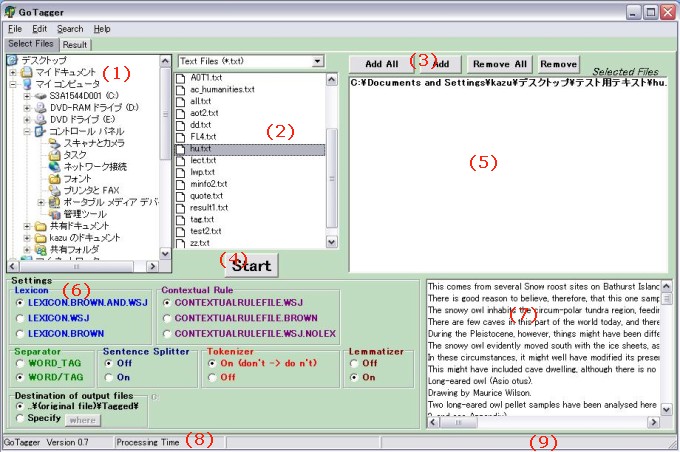
Task: Click the desktop icon at tree root
Action: tap(13, 60)
